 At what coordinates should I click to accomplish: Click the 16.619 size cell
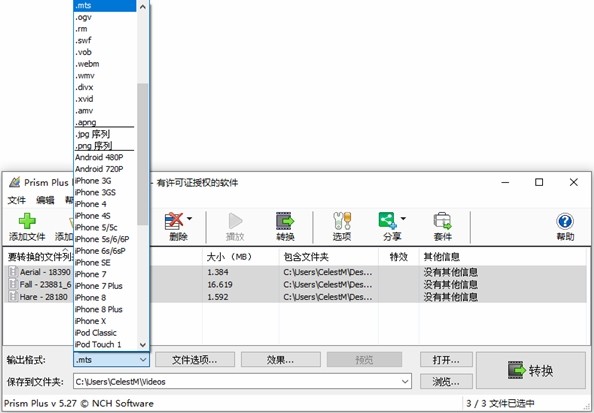(220, 285)
